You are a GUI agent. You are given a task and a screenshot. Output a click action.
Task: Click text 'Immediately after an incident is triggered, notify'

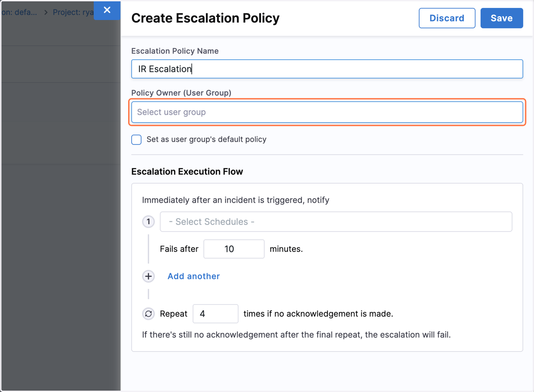[x=235, y=200]
